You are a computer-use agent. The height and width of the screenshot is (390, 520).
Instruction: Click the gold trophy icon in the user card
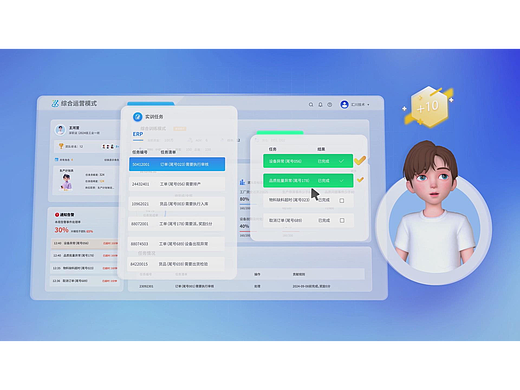point(61,146)
